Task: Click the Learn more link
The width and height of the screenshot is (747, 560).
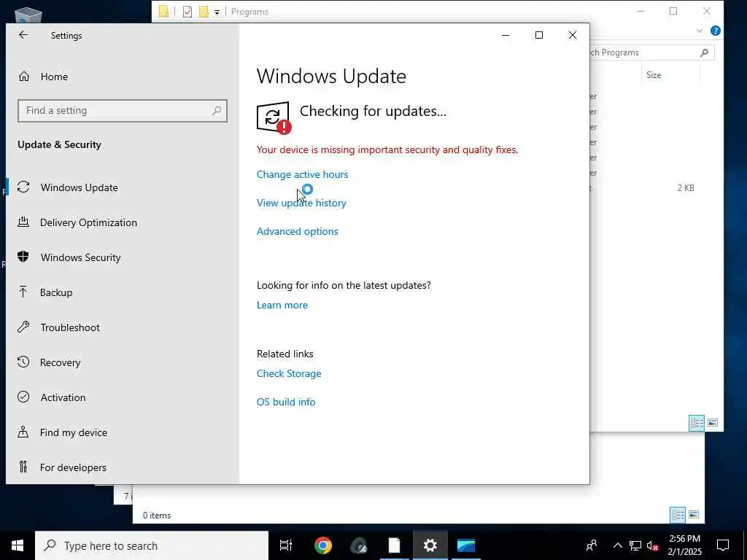Action: (282, 306)
